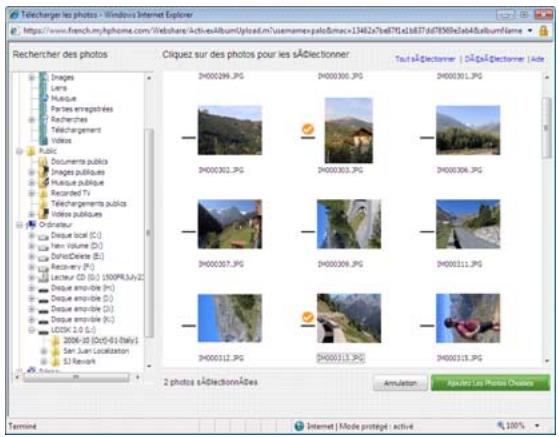Expand the Recorded TV node
This screenshot has height=437, width=559.
(32, 194)
